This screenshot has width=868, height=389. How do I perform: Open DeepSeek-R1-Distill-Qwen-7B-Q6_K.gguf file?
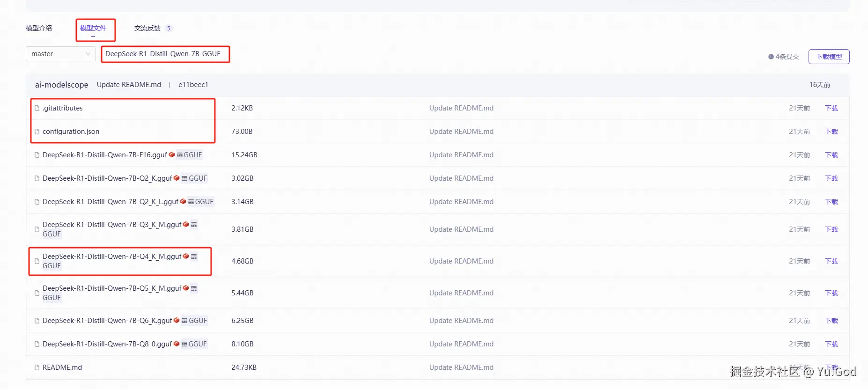pyautogui.click(x=107, y=321)
